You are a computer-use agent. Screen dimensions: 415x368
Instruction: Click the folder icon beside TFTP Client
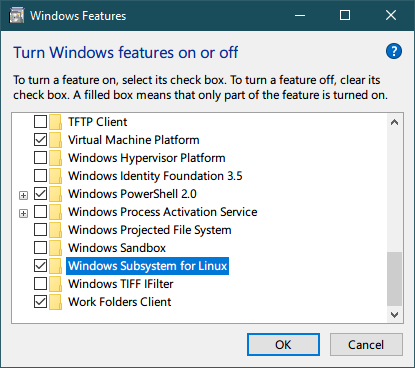coord(55,122)
